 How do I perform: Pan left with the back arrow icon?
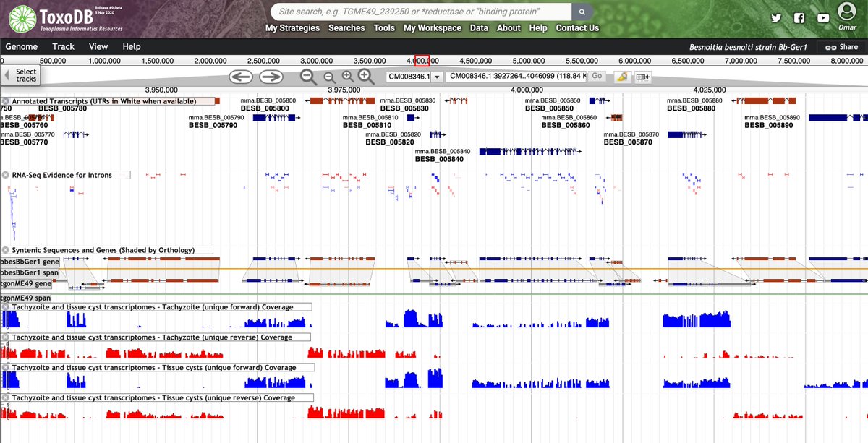[241, 76]
